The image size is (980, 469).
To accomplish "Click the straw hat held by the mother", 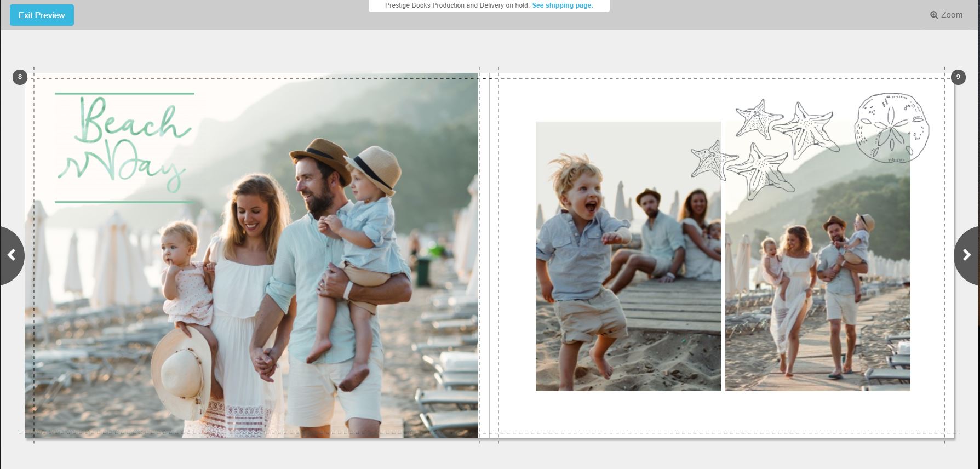I will tap(181, 374).
